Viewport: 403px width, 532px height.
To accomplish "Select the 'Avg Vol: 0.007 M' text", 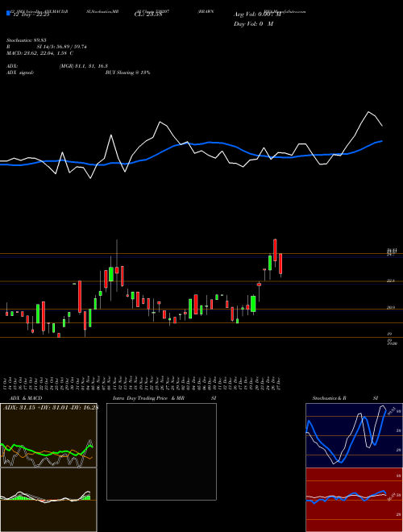I will click(x=257, y=15).
